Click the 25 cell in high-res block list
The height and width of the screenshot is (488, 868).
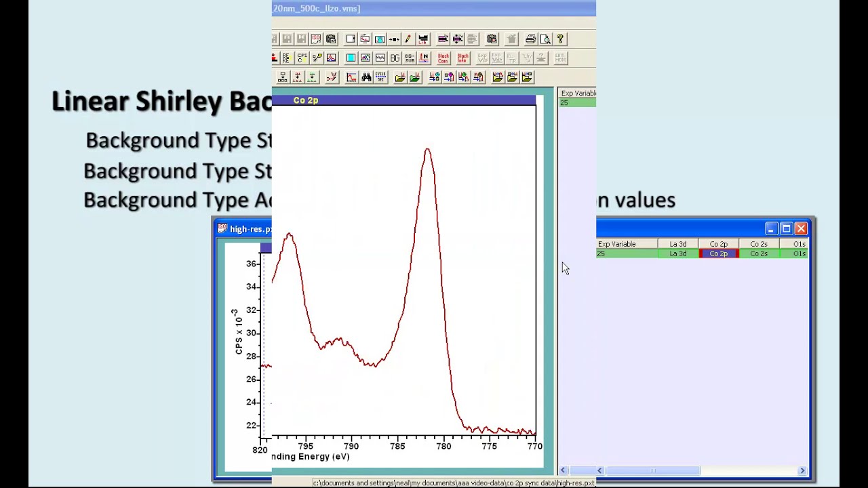point(627,253)
